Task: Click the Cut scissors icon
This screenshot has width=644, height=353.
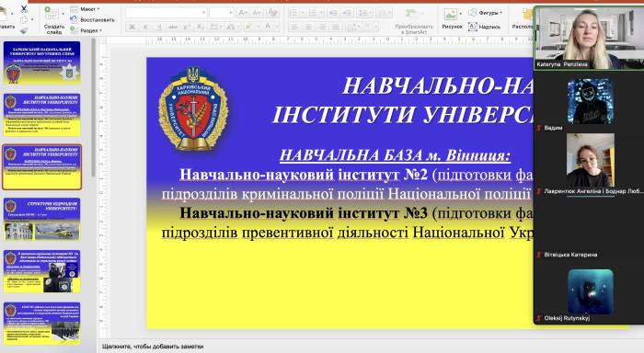Action: point(24,8)
